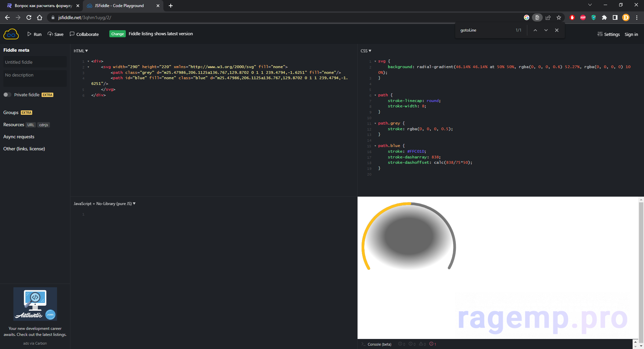This screenshot has height=349, width=644.
Task: Click the Google icon in address bar
Action: click(527, 17)
